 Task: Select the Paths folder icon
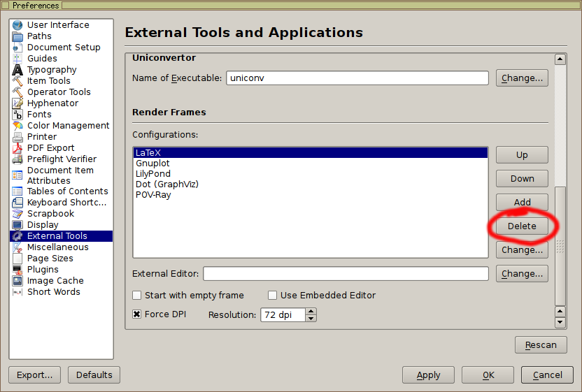pos(17,36)
